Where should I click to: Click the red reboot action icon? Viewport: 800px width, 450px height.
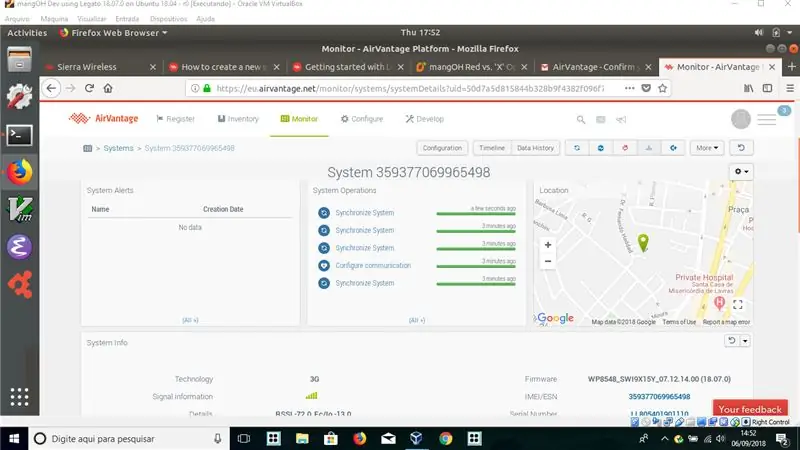point(624,148)
